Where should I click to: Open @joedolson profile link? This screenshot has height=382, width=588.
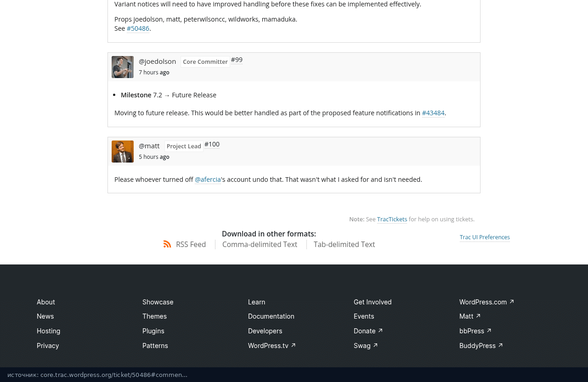[157, 62]
